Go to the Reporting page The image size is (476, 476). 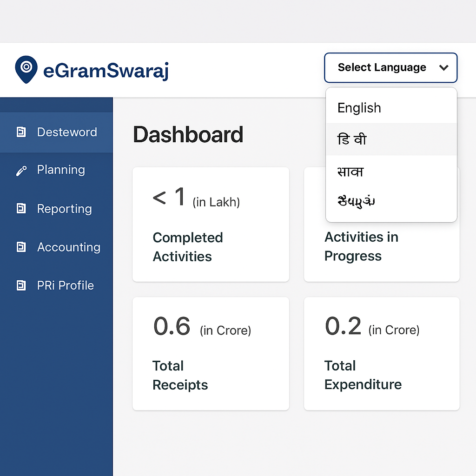point(64,209)
